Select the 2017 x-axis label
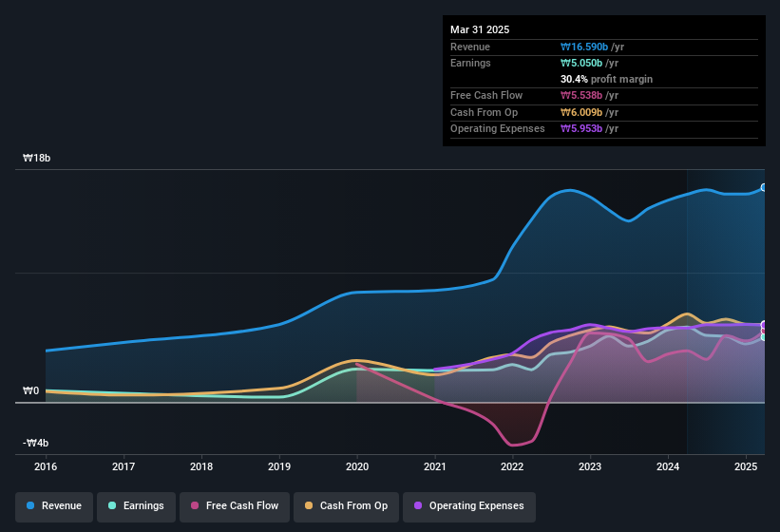780x532 pixels. (124, 466)
